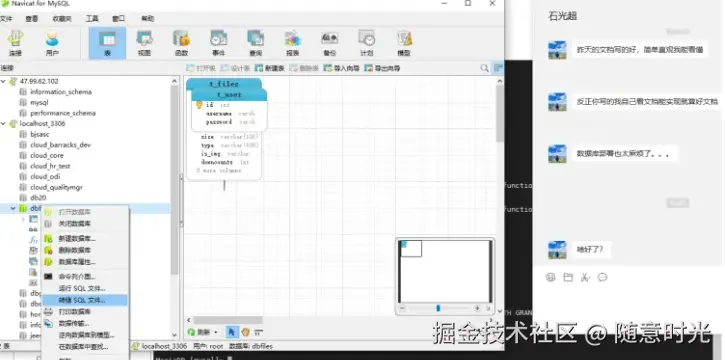Choose 数据库属性... in the context menu

pos(85,262)
